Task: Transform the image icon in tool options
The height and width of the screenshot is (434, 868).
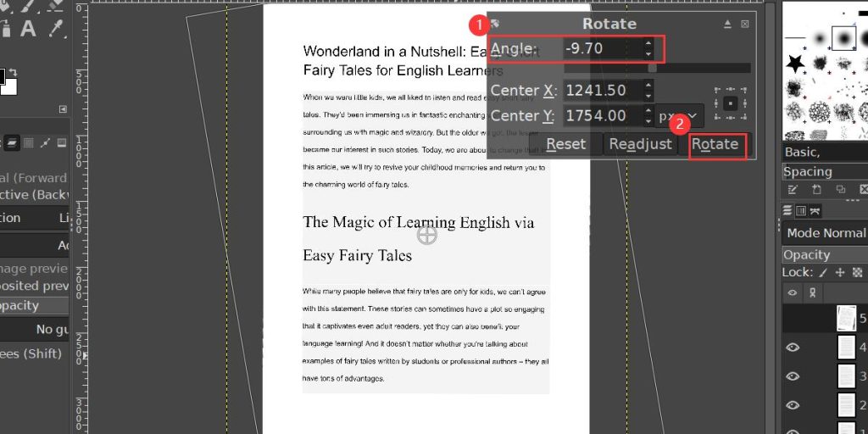Action: pyautogui.click(x=61, y=143)
